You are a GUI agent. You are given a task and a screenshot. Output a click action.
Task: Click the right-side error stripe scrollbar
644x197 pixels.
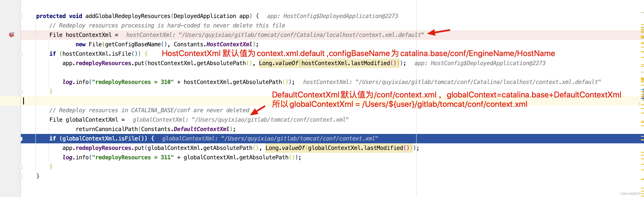642,98
